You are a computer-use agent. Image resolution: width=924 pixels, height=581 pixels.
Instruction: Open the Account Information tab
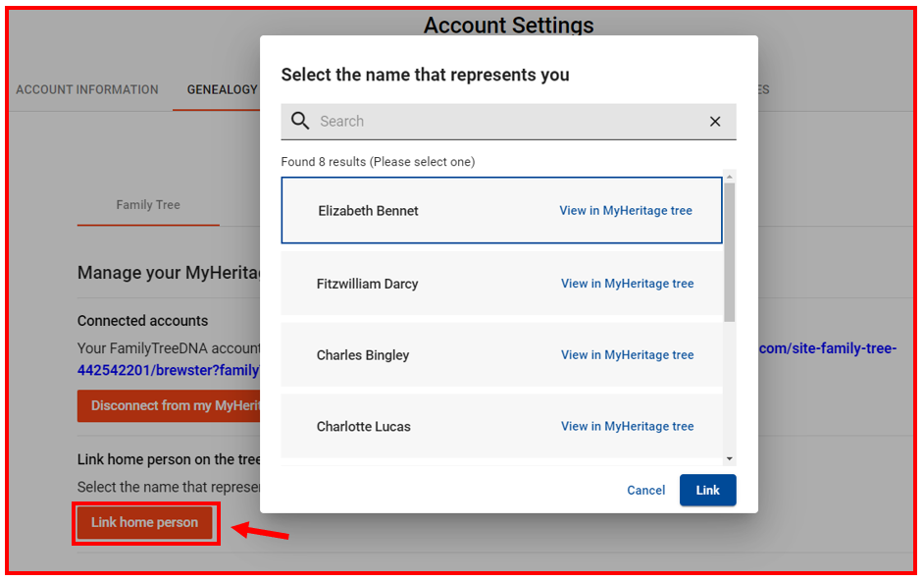[x=87, y=89]
